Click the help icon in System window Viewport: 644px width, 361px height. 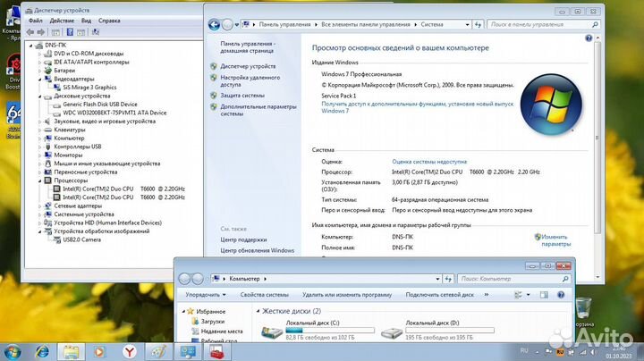(589, 38)
